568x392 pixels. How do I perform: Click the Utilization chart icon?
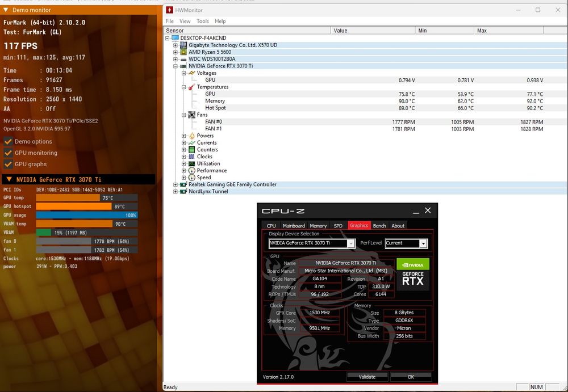191,163
